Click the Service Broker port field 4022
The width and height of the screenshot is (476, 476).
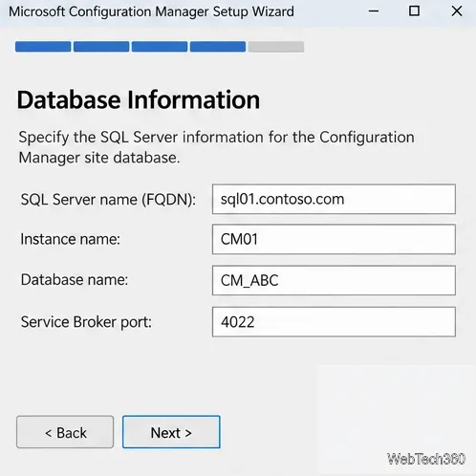pyautogui.click(x=334, y=322)
